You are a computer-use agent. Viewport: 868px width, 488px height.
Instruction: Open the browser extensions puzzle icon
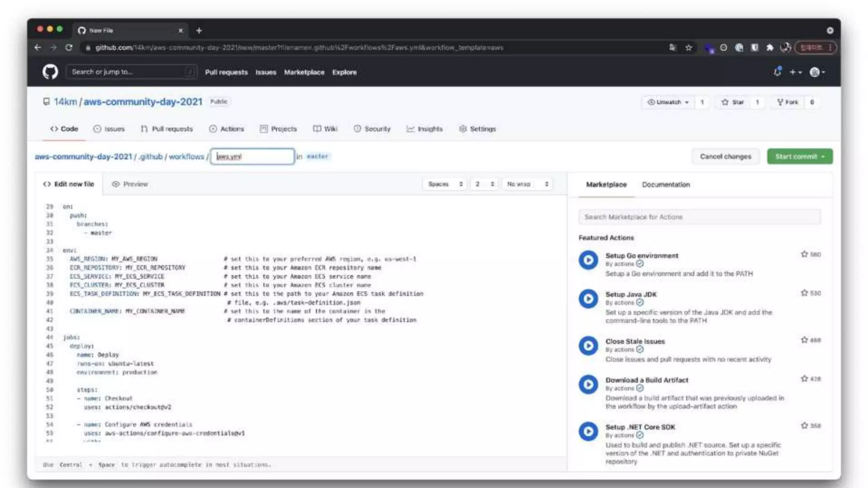[x=770, y=47]
